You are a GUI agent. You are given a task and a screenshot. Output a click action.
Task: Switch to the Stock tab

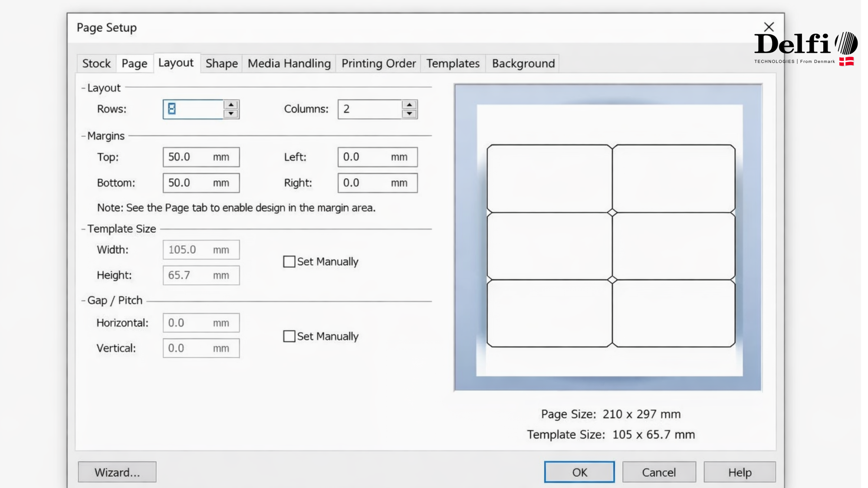96,63
